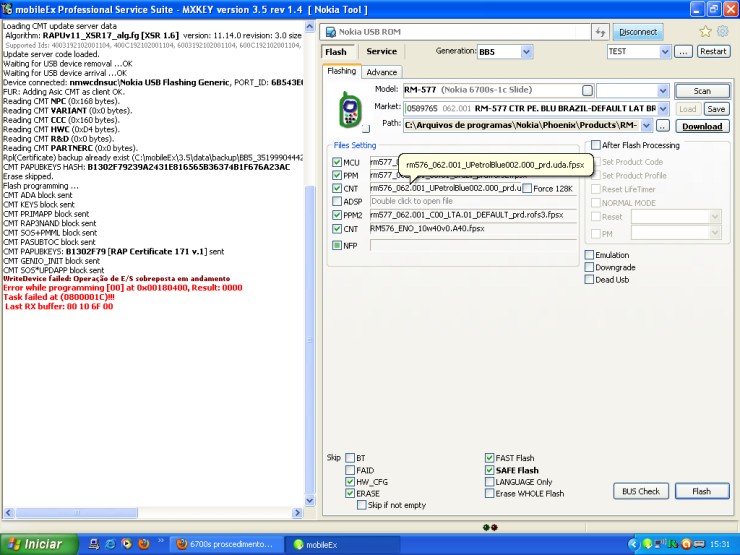
Task: Switch to 6700s procedimento taskbar item
Action: [227, 545]
